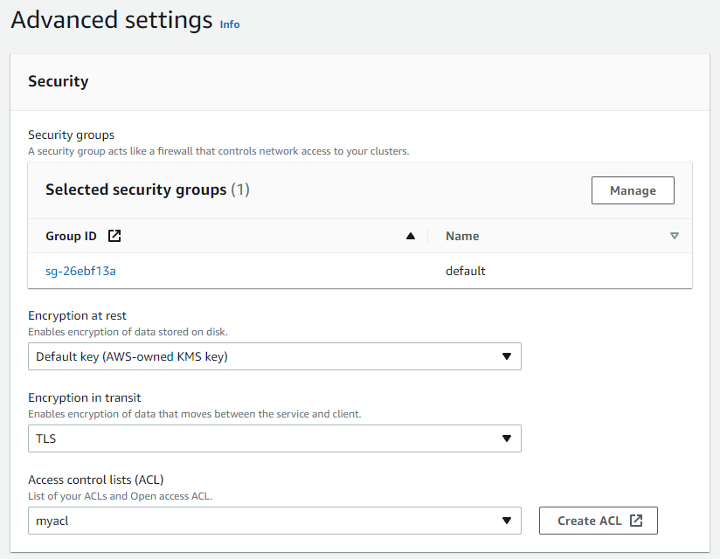Click the Selected security groups heading
This screenshot has width=720, height=560.
(136, 190)
